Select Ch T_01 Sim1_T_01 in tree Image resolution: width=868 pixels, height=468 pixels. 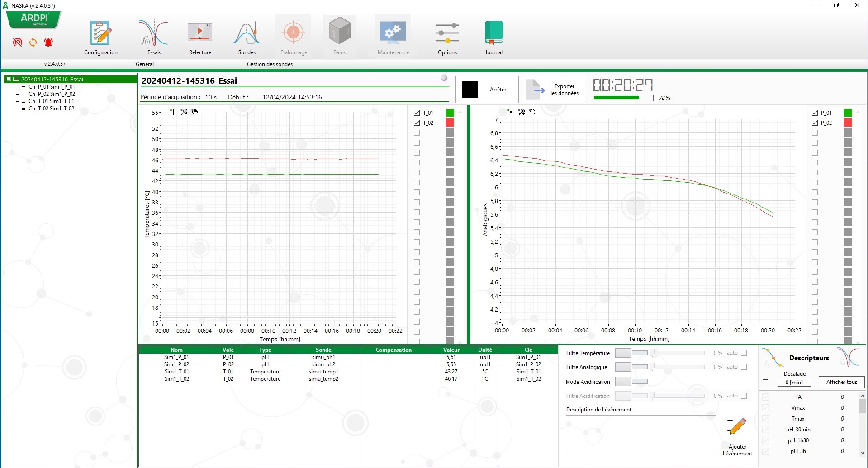51,101
